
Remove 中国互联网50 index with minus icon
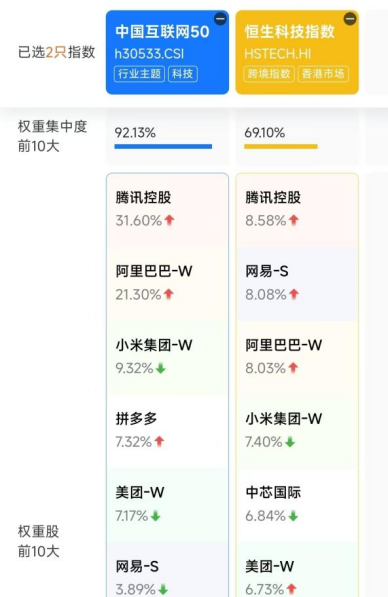tap(220, 19)
